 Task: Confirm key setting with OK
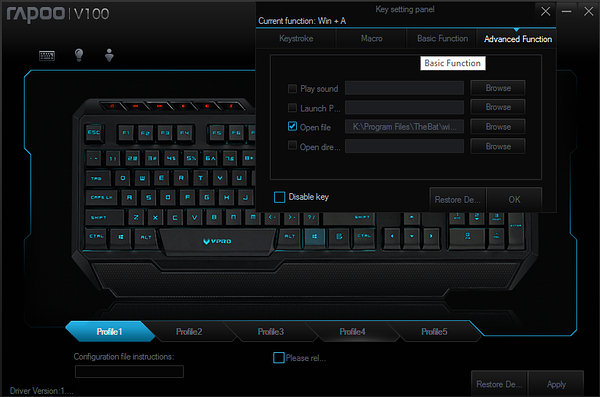tap(514, 199)
